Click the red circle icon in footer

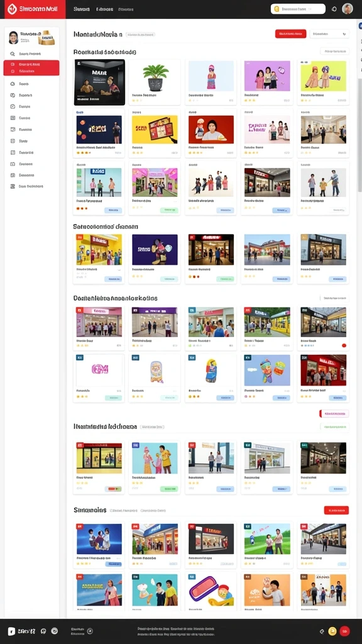(345, 631)
